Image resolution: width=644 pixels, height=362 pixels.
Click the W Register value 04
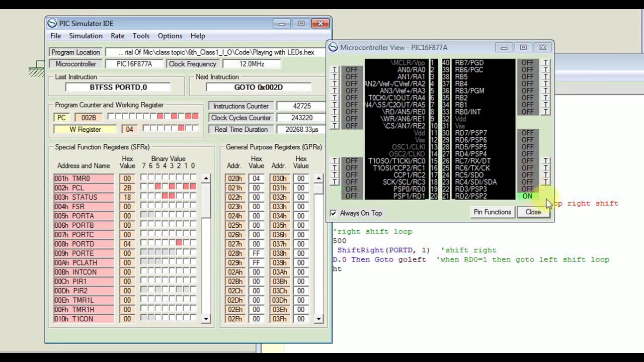click(x=129, y=130)
